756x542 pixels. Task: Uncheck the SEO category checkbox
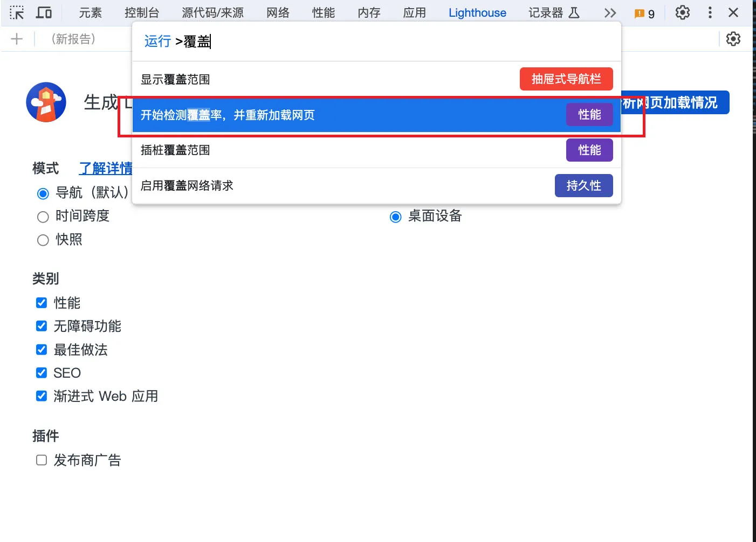[x=42, y=373]
